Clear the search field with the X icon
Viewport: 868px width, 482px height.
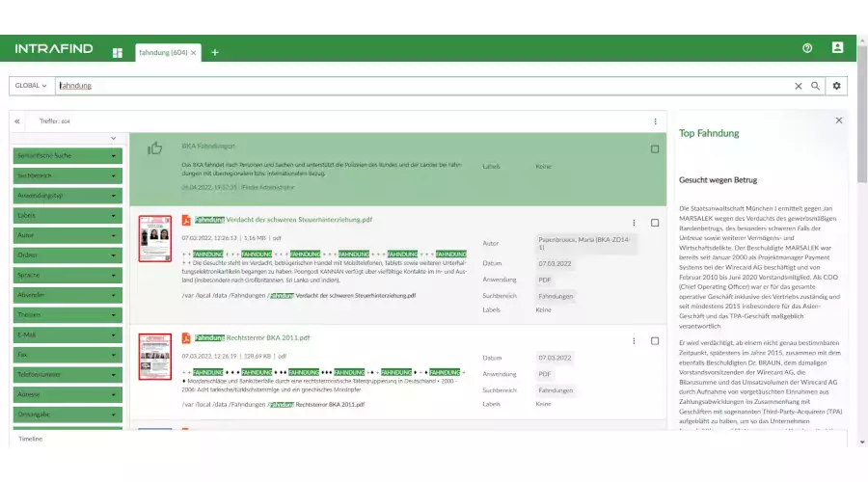pos(798,86)
